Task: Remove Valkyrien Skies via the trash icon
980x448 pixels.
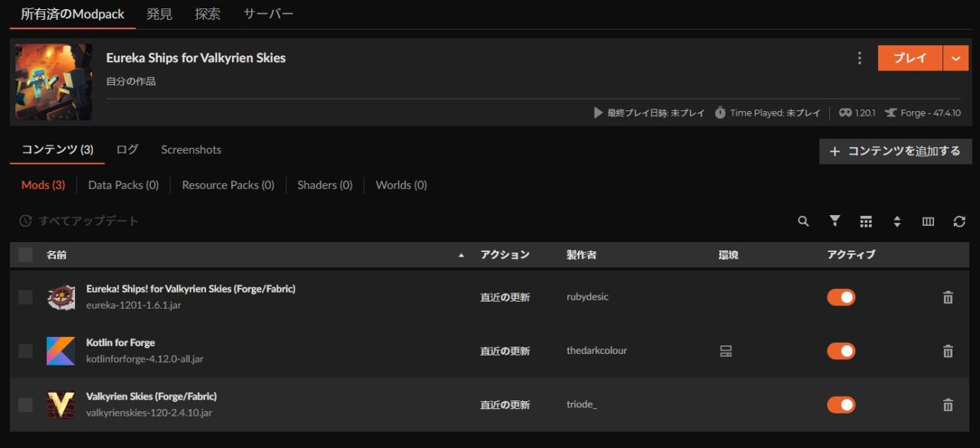Action: 947,404
